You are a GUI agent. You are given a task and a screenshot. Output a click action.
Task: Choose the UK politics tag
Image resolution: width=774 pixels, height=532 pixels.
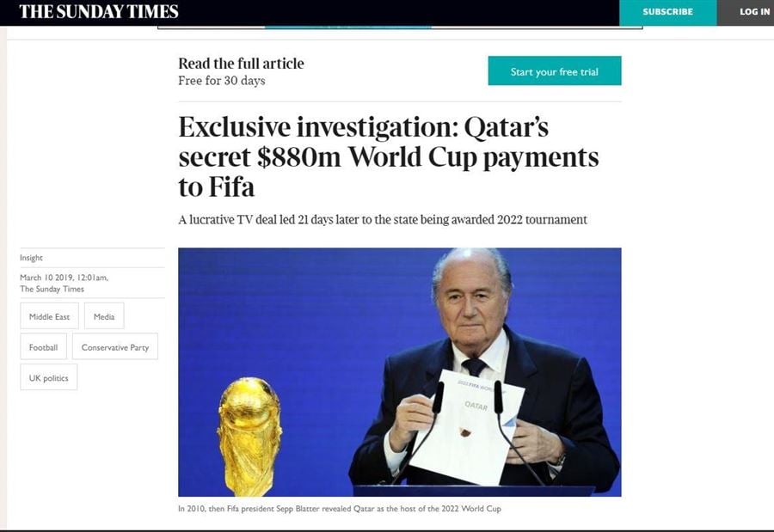pos(49,377)
